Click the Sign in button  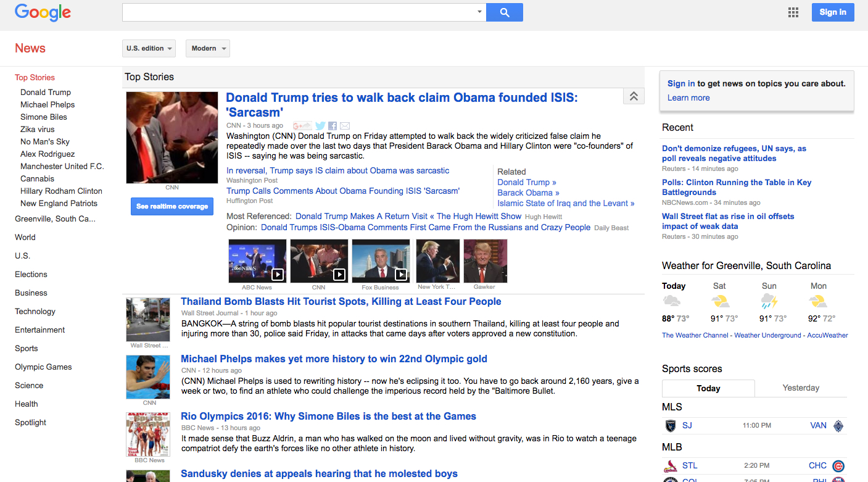(833, 12)
